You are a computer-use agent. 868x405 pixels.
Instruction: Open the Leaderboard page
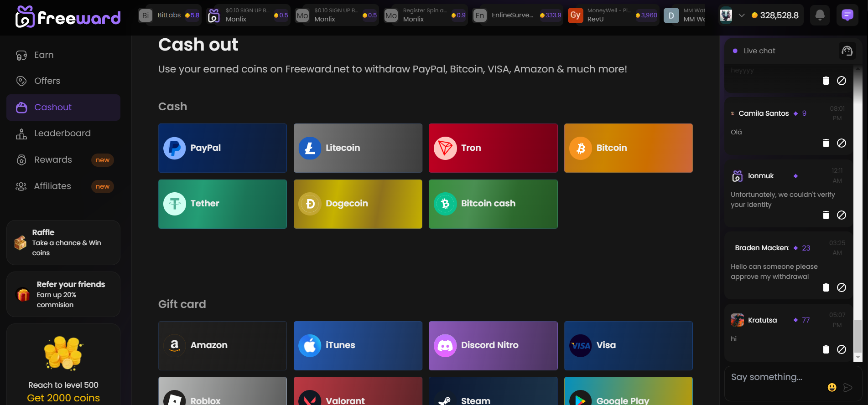(x=63, y=133)
